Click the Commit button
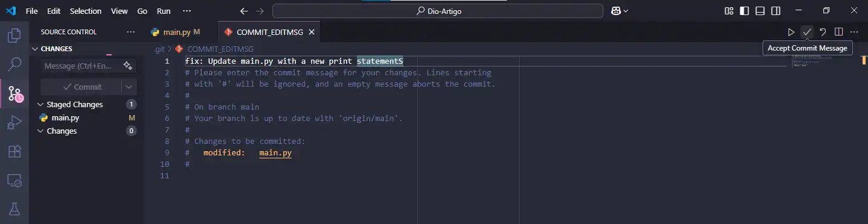The image size is (868, 224). [x=81, y=87]
